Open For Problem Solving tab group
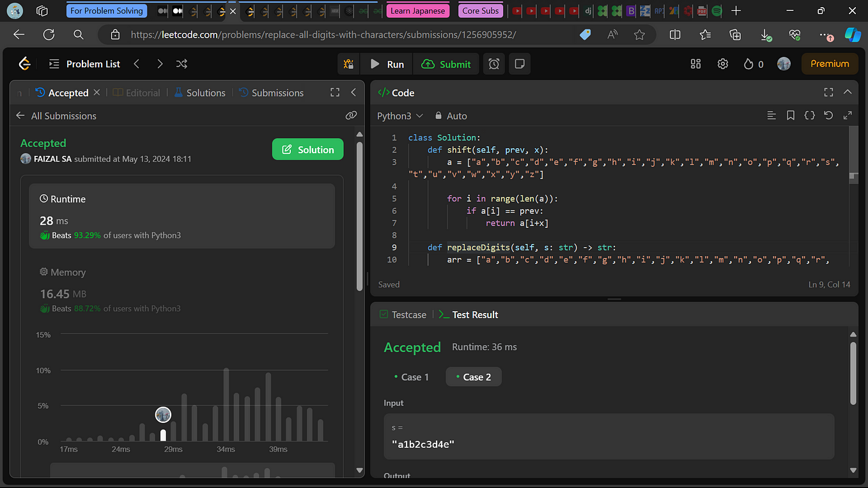Viewport: 868px width, 488px height. coord(107,11)
